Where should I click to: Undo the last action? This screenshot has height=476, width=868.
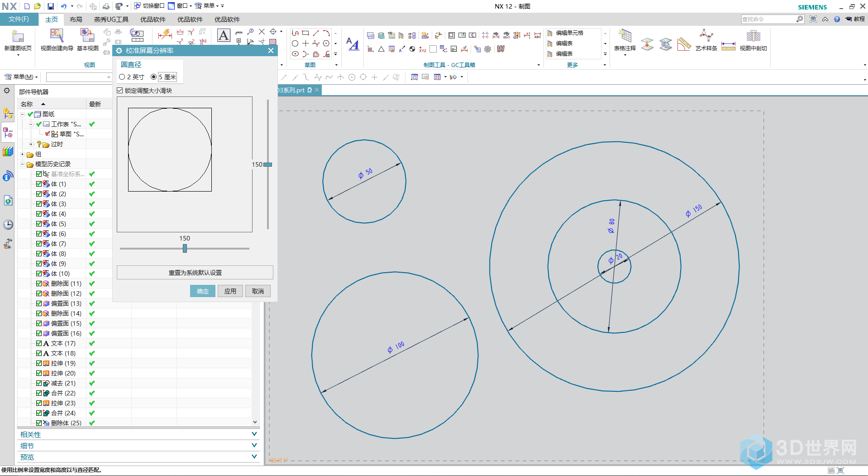[64, 6]
